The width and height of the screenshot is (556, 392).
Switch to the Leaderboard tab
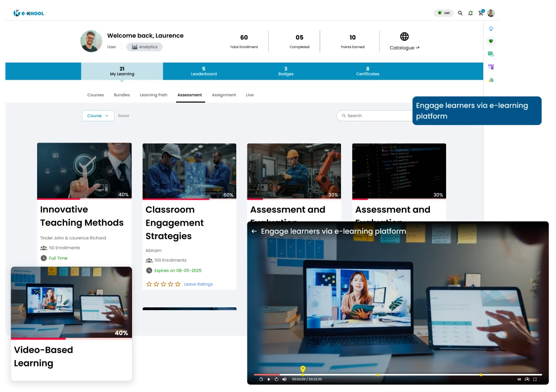point(204,71)
